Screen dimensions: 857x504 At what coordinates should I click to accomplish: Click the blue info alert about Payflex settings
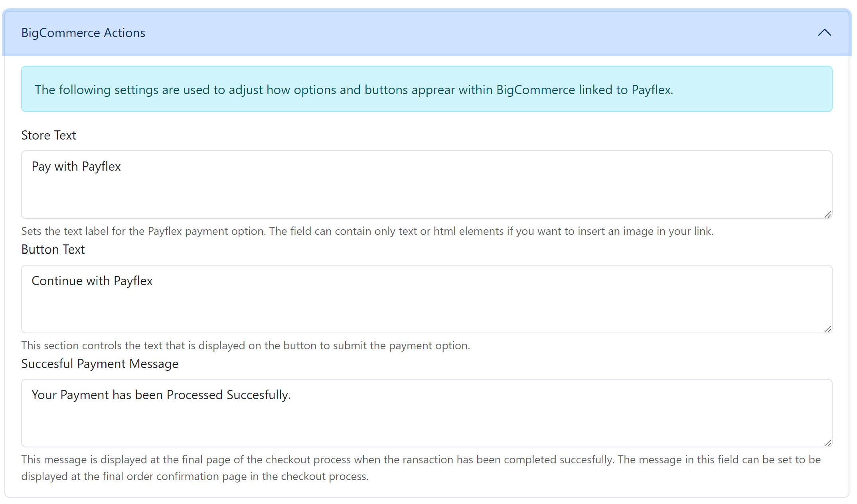pyautogui.click(x=427, y=89)
